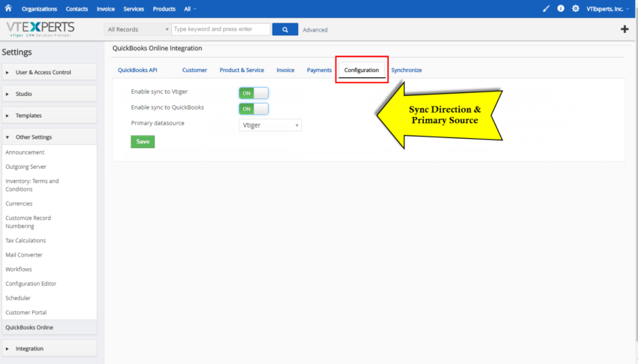Open Scheduler settings

tap(18, 298)
